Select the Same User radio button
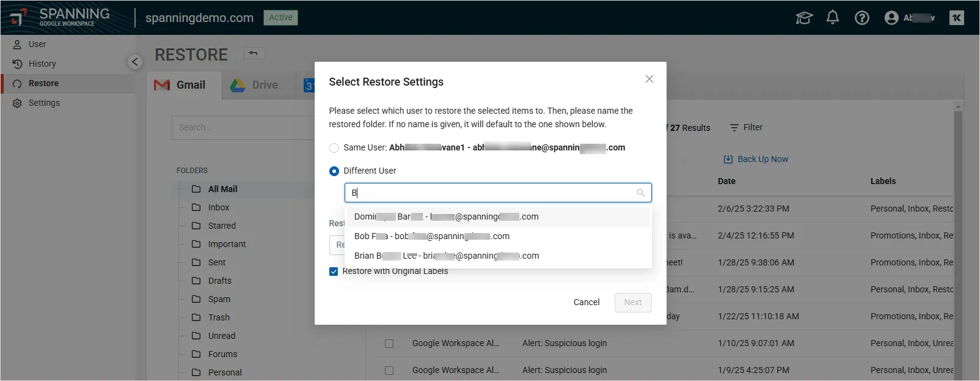The image size is (980, 381). click(x=334, y=148)
